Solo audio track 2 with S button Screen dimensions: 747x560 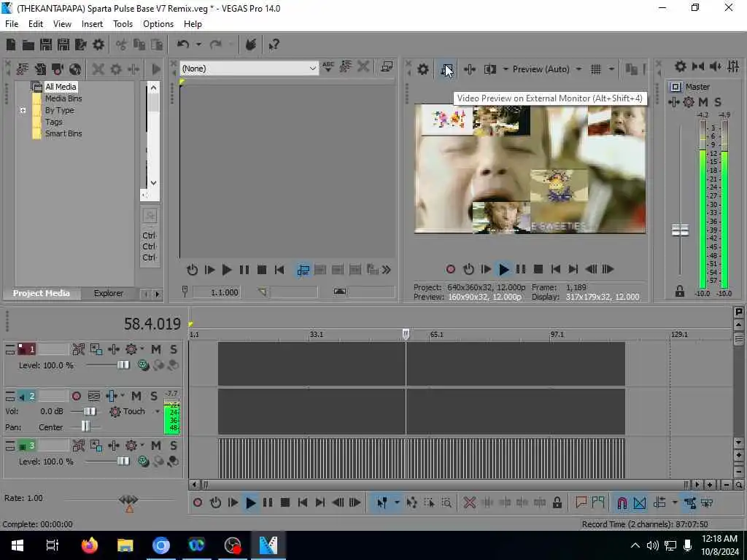click(154, 396)
